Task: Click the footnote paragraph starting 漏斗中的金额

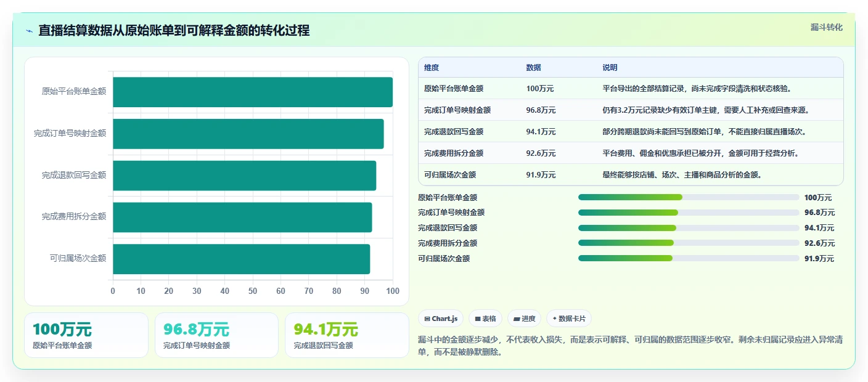Action: point(631,347)
